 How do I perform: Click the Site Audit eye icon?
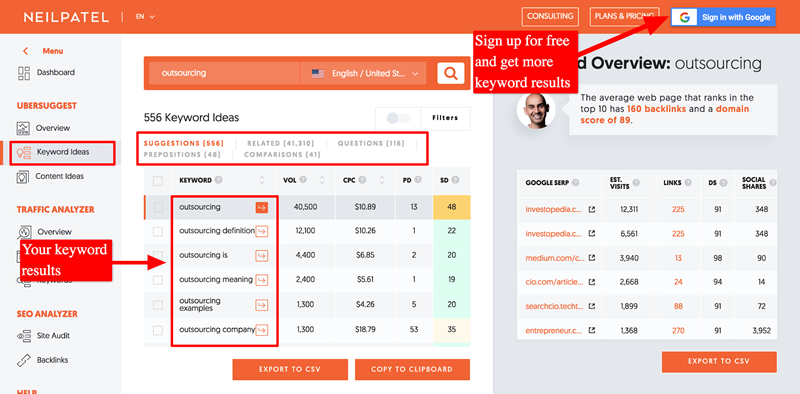(24, 336)
